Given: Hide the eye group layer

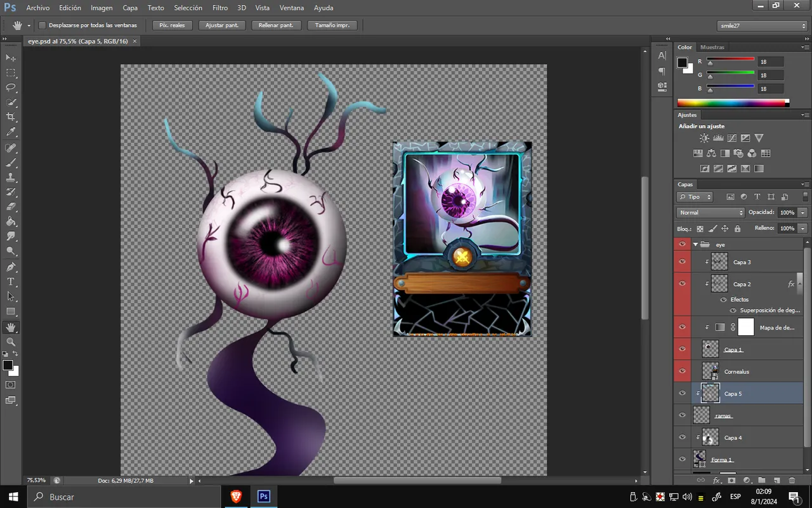Looking at the screenshot, I should [683, 244].
